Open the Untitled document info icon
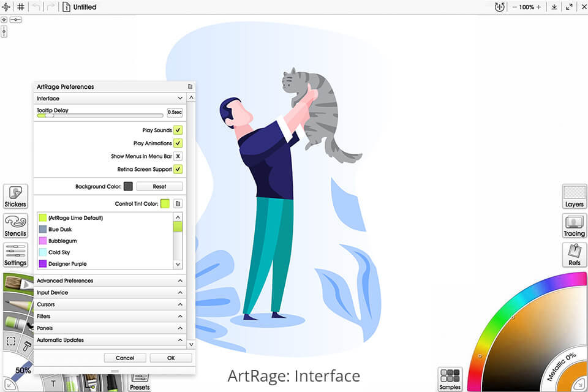Viewport: 588px width, 392px height. (x=66, y=7)
